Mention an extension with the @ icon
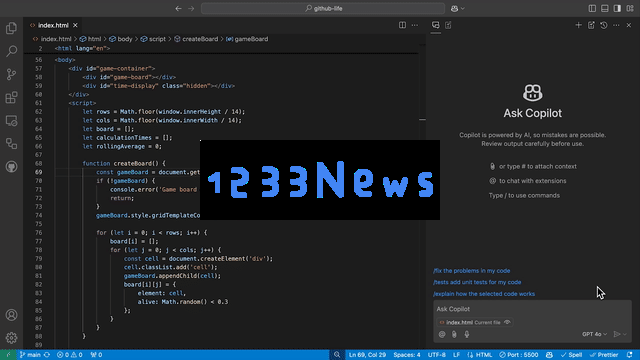The image size is (640, 360). [x=442, y=334]
